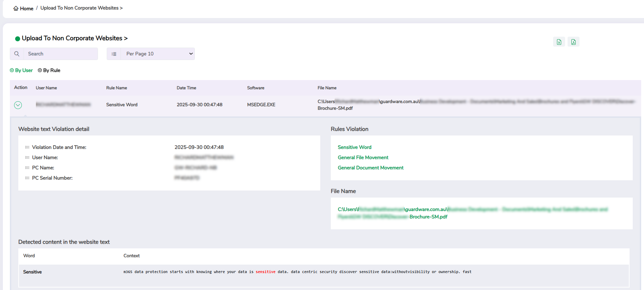Screen dimensions: 644x290
Task: Switch grouping to By User
Action: click(x=21, y=71)
